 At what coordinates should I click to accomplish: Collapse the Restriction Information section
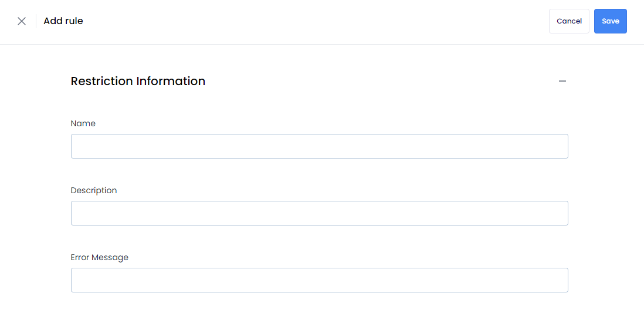(562, 81)
